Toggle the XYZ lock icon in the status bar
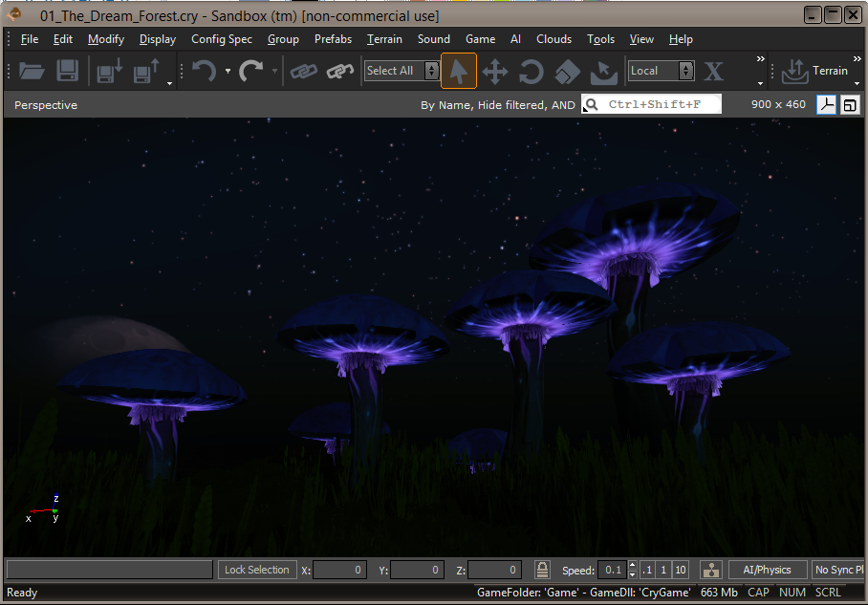The width and height of the screenshot is (868, 605). (542, 570)
